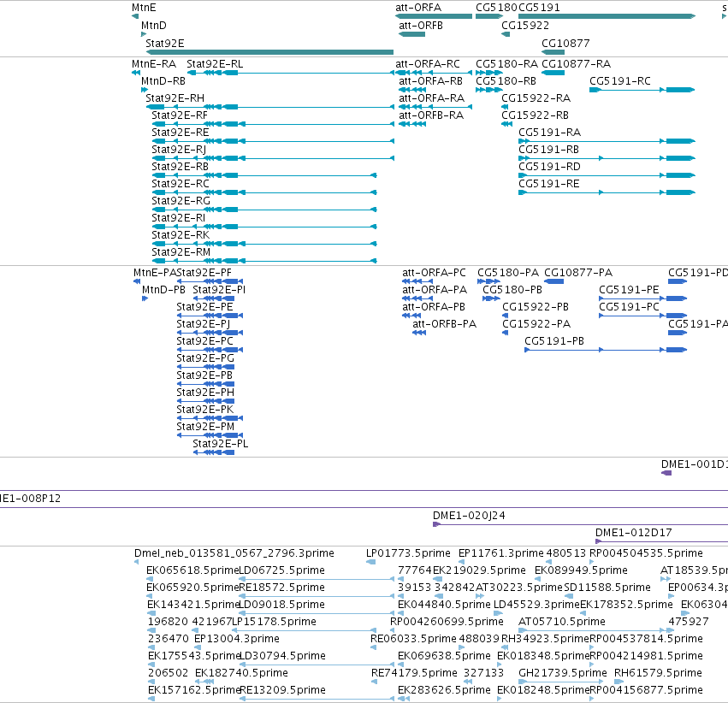Click the DME1-008P12 clone label
Image resolution: width=728 pixels, height=703 pixels.
coord(30,499)
